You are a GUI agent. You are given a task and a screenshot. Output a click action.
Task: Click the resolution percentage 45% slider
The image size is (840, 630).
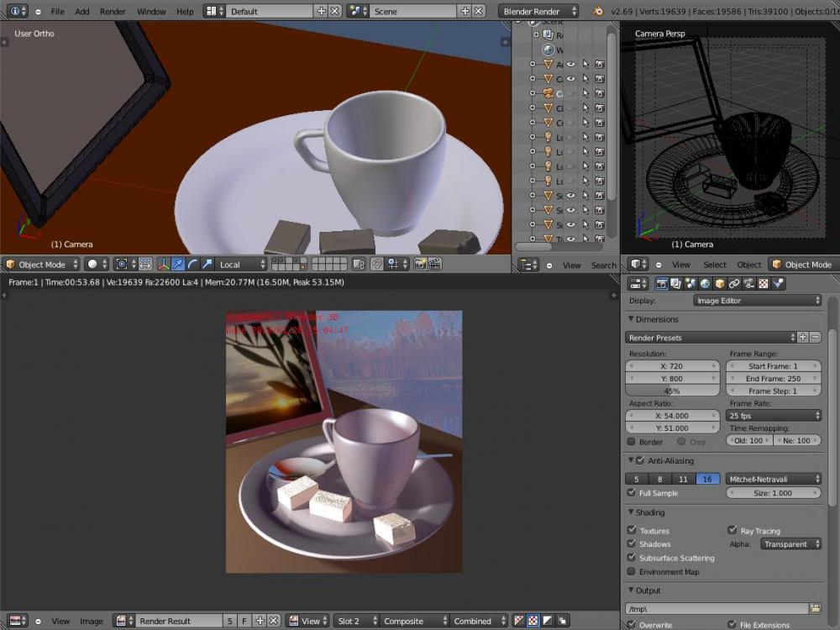tap(673, 391)
